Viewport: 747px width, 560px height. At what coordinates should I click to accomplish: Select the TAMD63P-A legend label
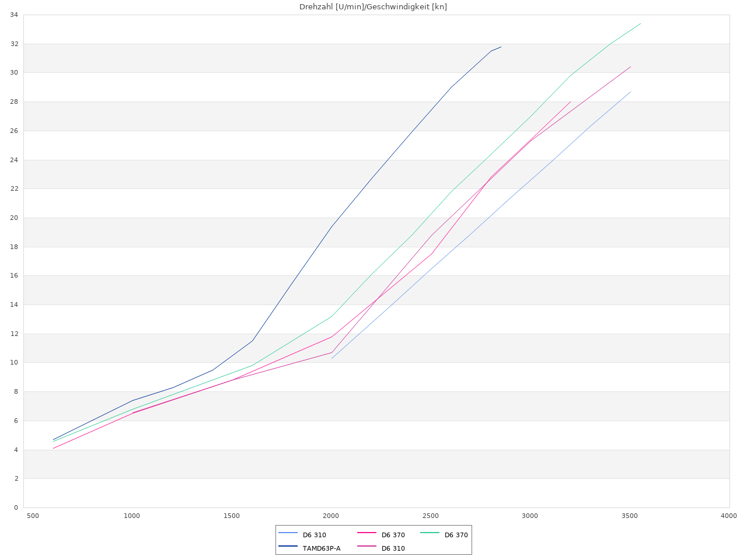click(x=322, y=548)
